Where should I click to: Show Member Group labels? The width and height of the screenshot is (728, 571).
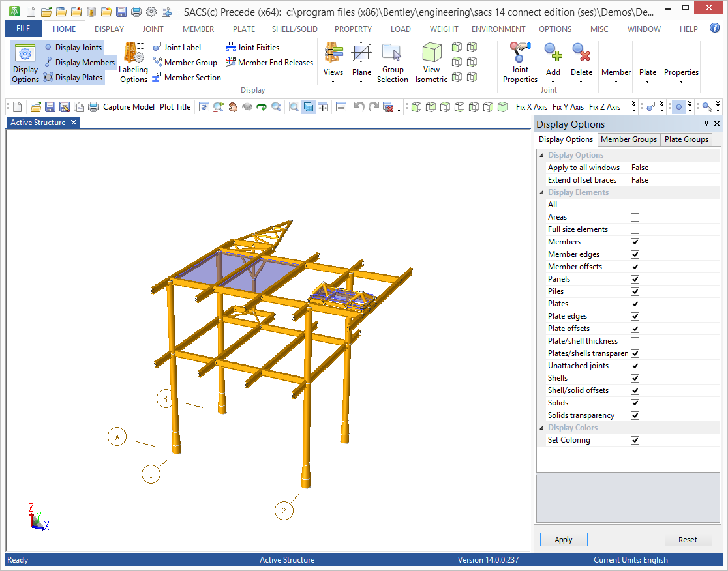185,62
